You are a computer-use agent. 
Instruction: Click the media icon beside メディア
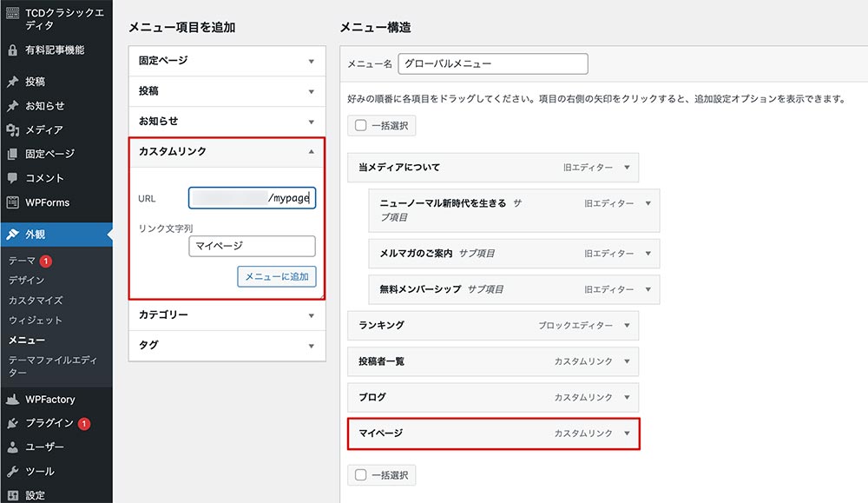click(12, 130)
